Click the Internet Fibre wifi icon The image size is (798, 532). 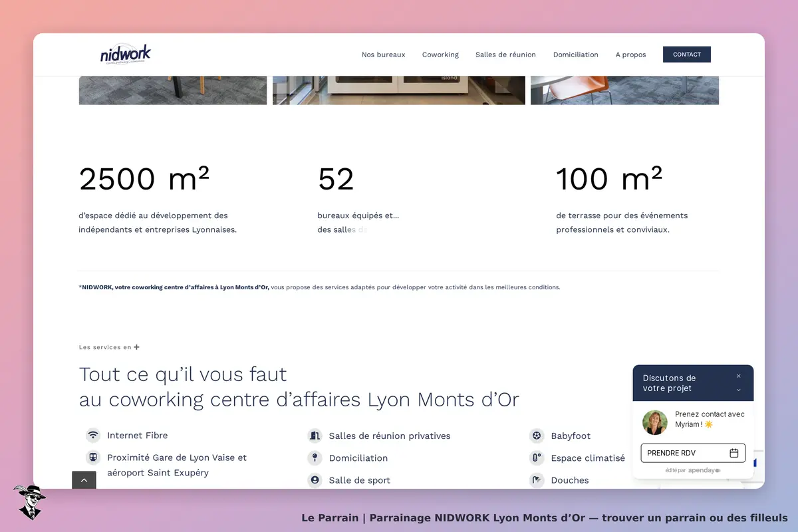click(93, 436)
